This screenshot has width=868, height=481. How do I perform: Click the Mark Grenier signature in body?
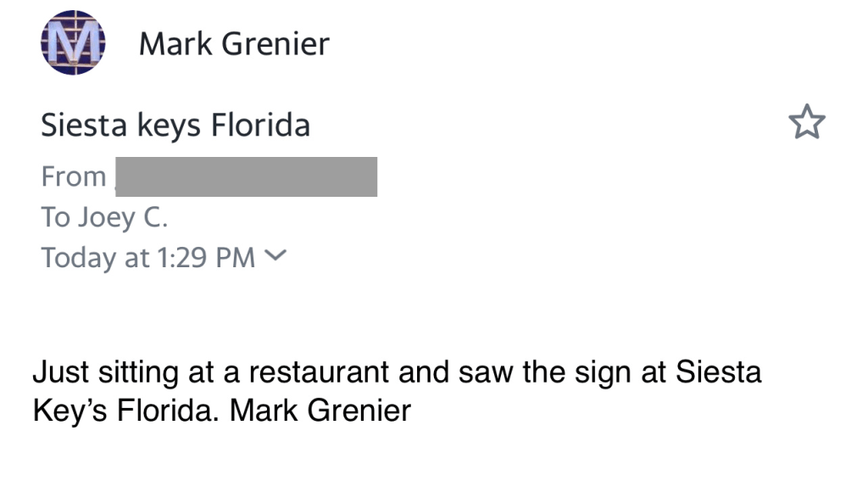(x=320, y=411)
